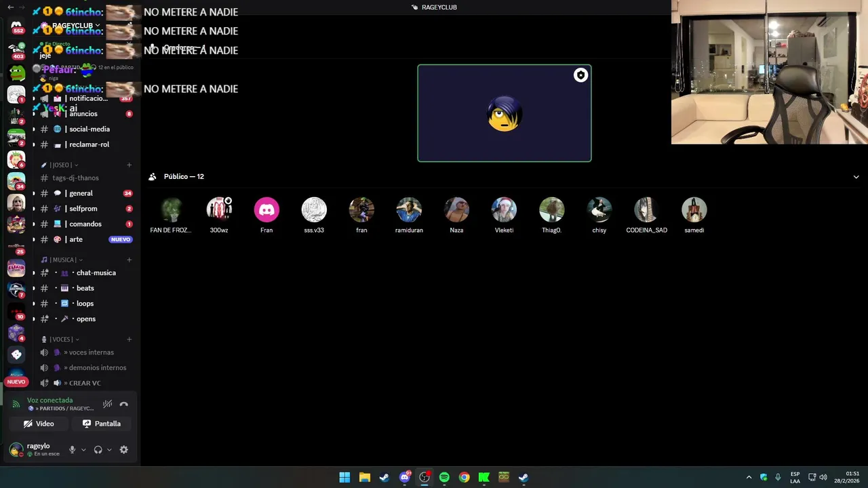The width and height of the screenshot is (868, 488).
Task: Open the server icon with 34 badge
Action: [16, 180]
